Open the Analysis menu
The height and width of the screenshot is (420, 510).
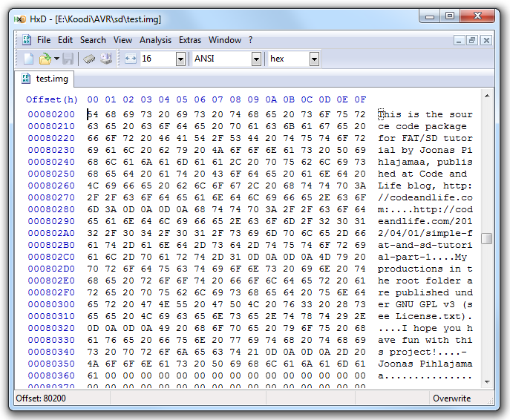(155, 40)
